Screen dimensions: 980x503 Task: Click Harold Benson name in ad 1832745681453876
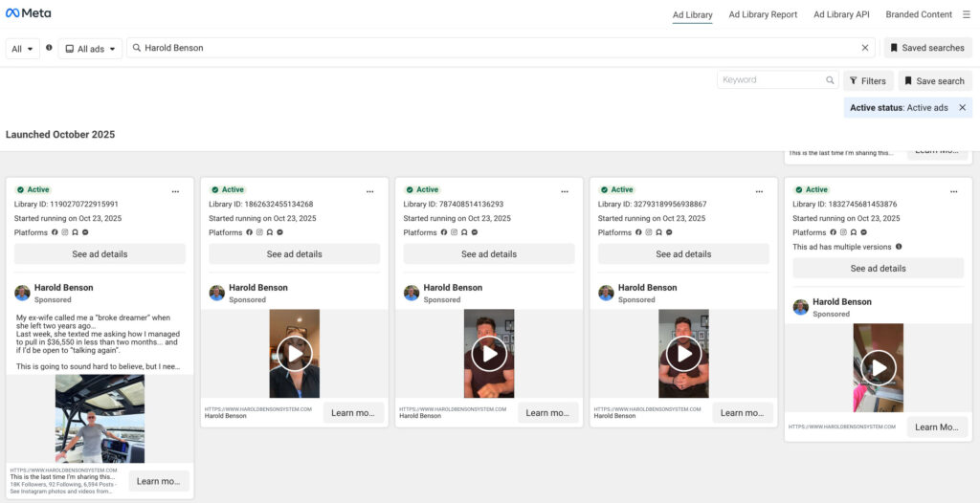[842, 302]
